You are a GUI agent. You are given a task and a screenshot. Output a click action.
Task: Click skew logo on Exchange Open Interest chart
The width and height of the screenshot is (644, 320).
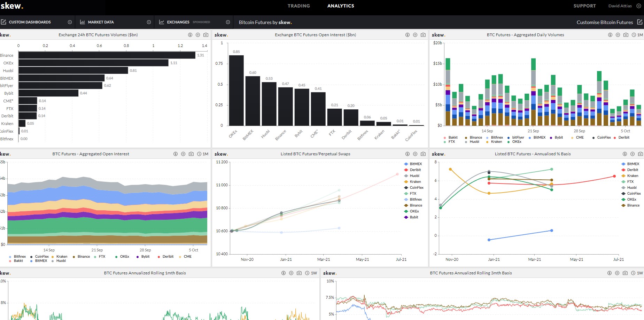[221, 35]
